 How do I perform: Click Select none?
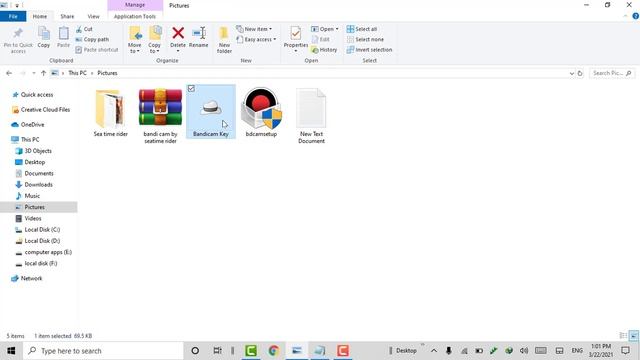pos(365,39)
